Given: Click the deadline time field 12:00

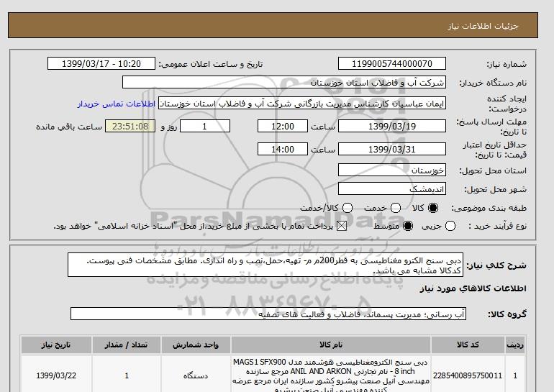Looking at the screenshot, I should [283, 126].
